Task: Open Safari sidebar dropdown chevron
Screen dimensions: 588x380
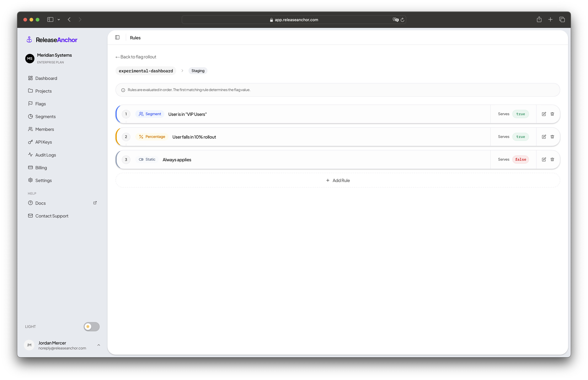Action: click(59, 20)
